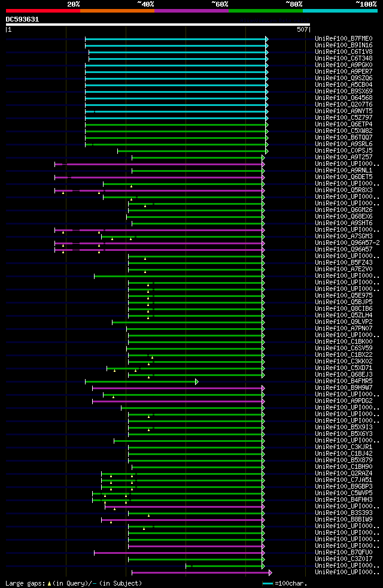This screenshot has width=383, height=588.
Task: Click the red 20% identity legend segment
Action: 43,11
